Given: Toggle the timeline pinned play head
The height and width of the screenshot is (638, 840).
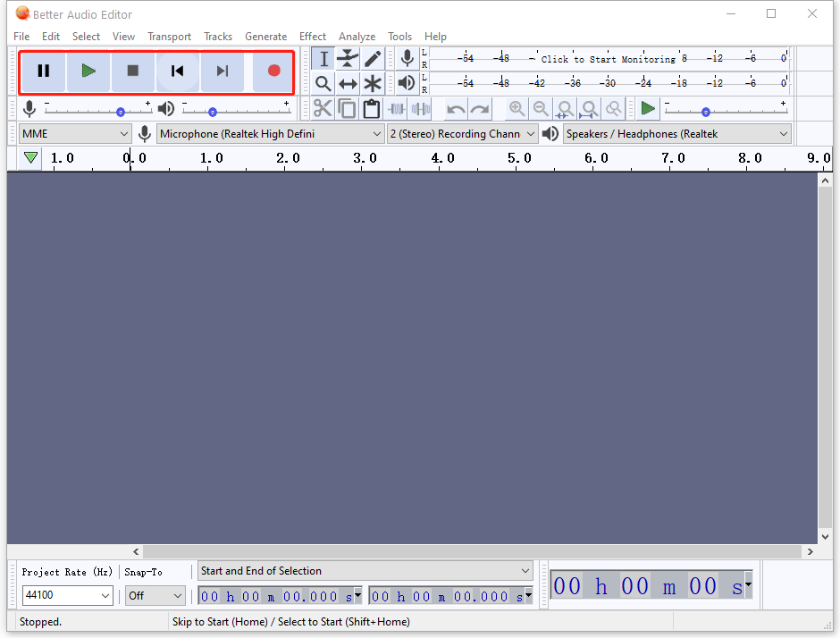Looking at the screenshot, I should pos(31,158).
